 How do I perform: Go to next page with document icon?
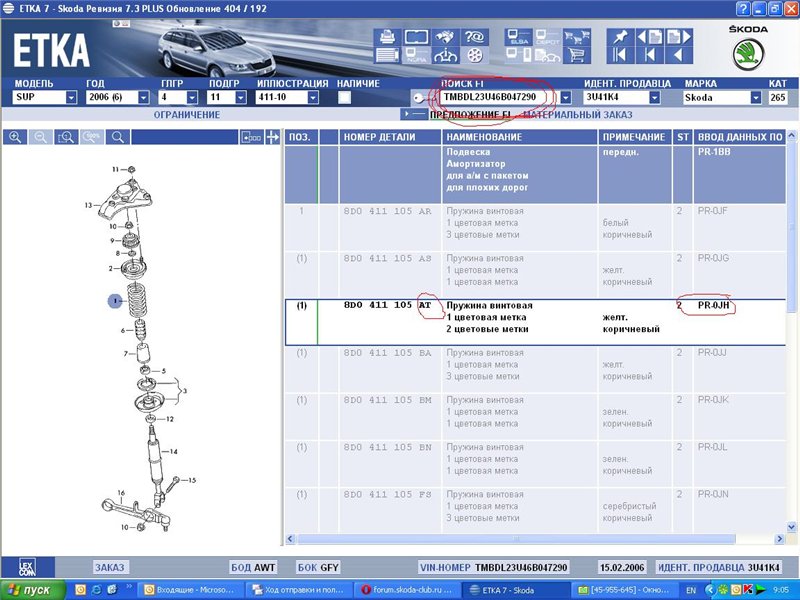coord(679,37)
